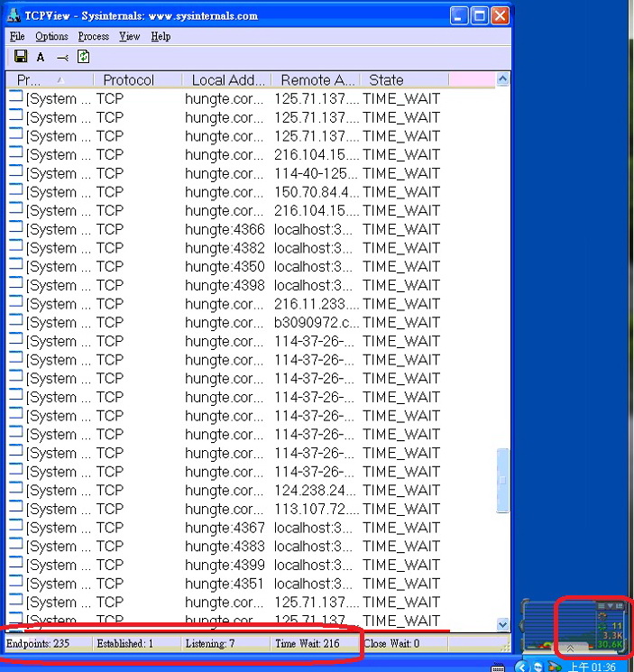Click the process icon of the hungte:4366 row
Screen dimensions: 634x672
click(x=15, y=227)
